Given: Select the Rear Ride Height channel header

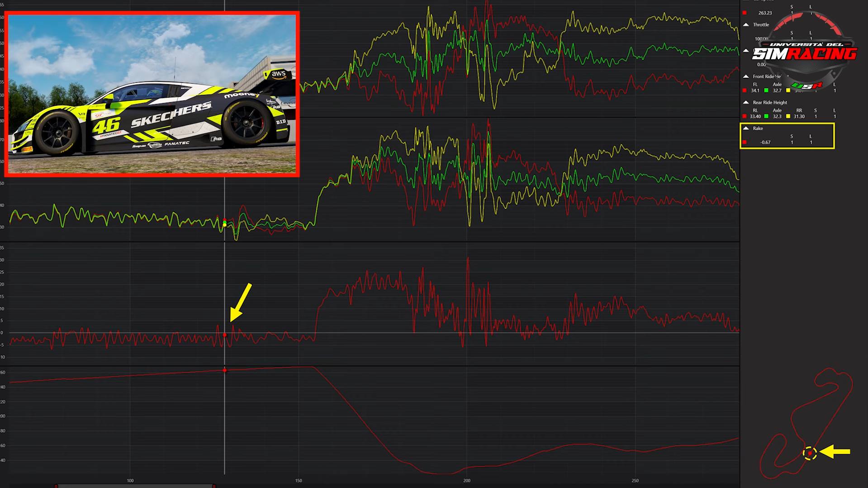Looking at the screenshot, I should coord(770,103).
